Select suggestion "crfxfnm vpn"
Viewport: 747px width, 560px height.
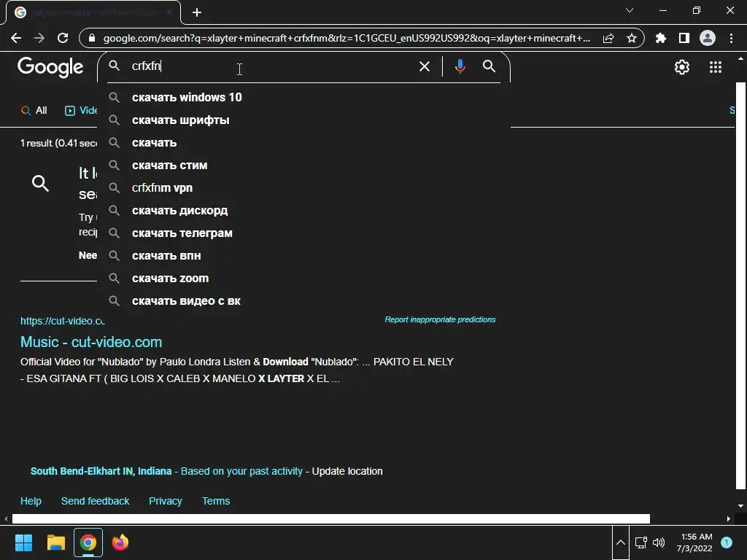tap(303, 187)
